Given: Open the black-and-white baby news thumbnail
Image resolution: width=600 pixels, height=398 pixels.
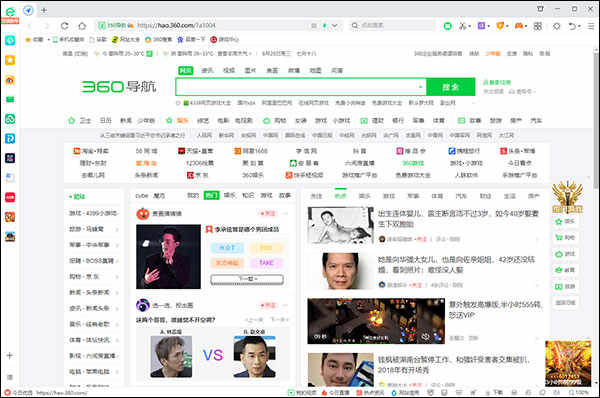Looking at the screenshot, I should pos(340,225).
